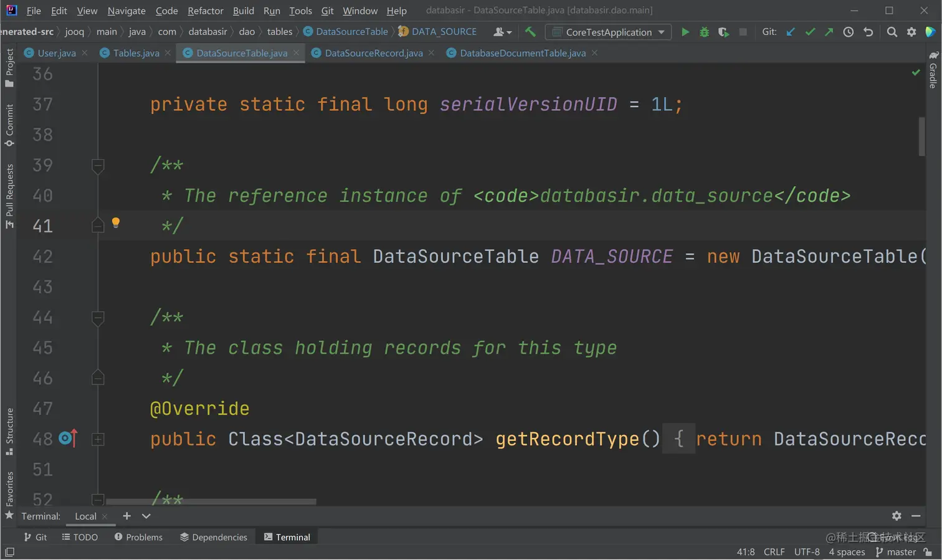Add a new terminal session with plus
Screen dimensions: 942x560
coord(126,516)
